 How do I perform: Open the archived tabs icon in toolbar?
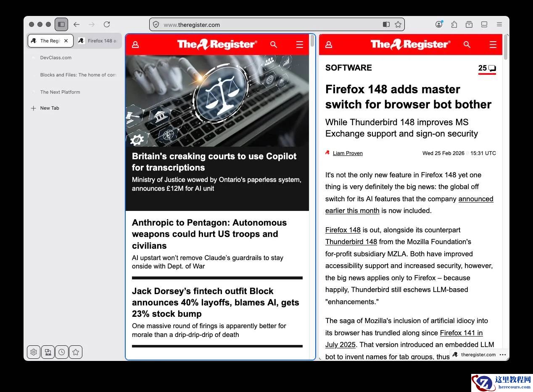pos(469,24)
